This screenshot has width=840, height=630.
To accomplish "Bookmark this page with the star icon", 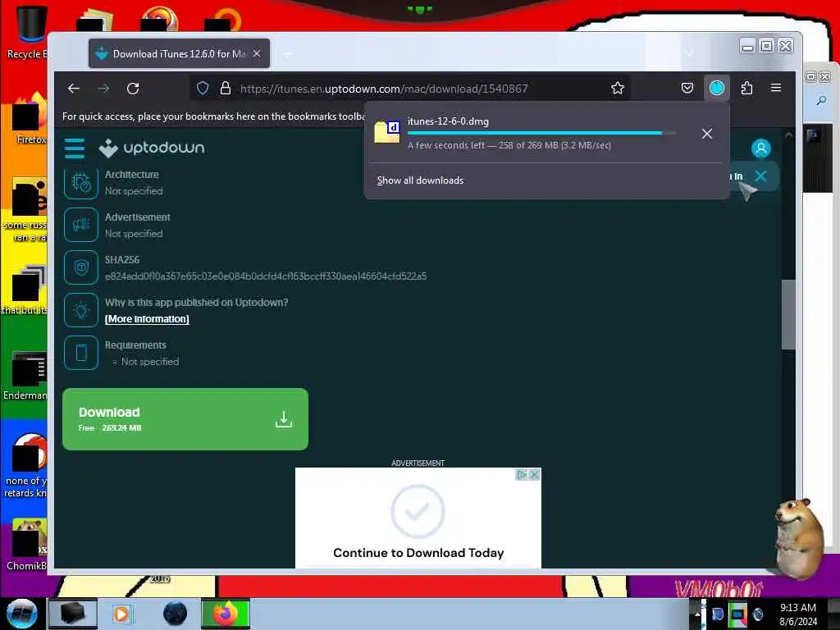I will (x=618, y=88).
